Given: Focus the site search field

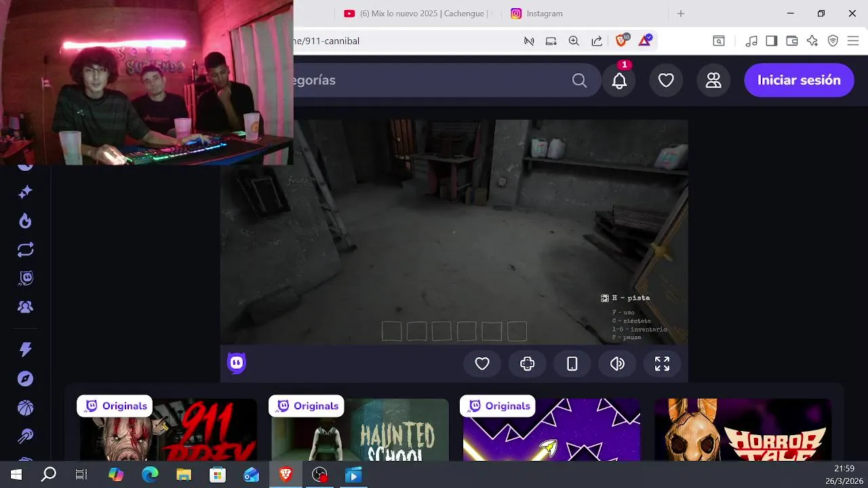Looking at the screenshot, I should click(x=434, y=80).
